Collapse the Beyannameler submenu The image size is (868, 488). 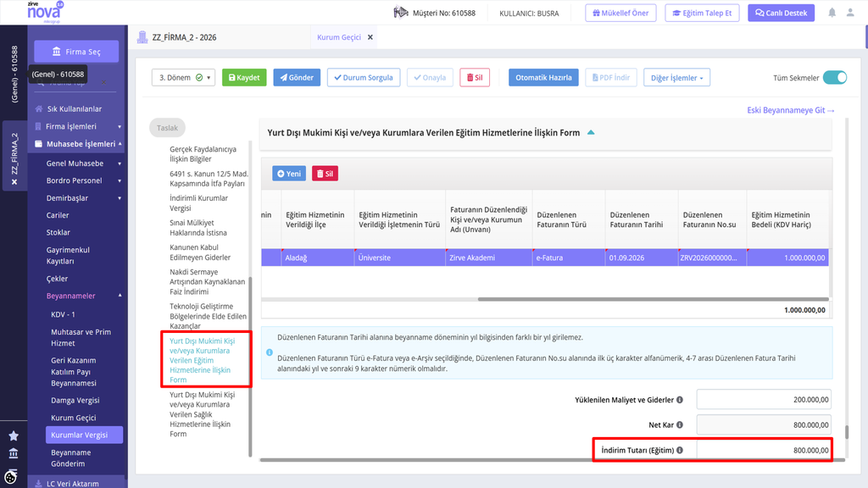click(120, 296)
